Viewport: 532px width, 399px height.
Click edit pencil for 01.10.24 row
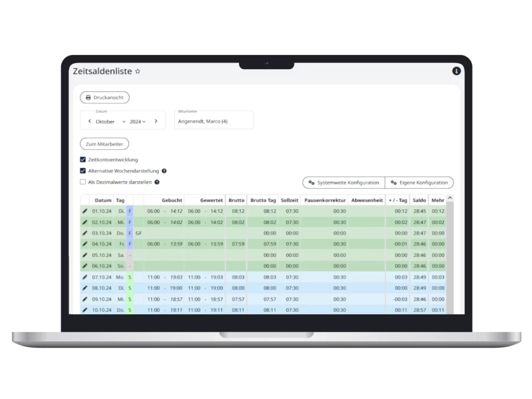tap(85, 211)
